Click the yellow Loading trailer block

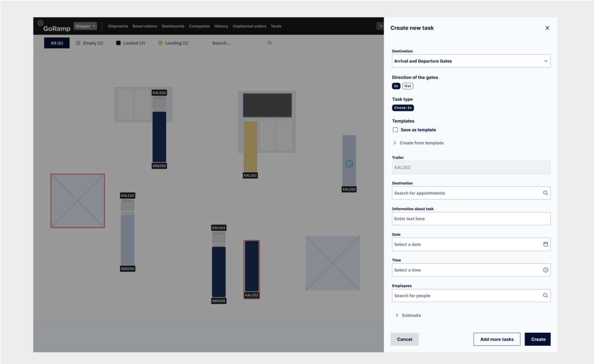click(x=250, y=146)
